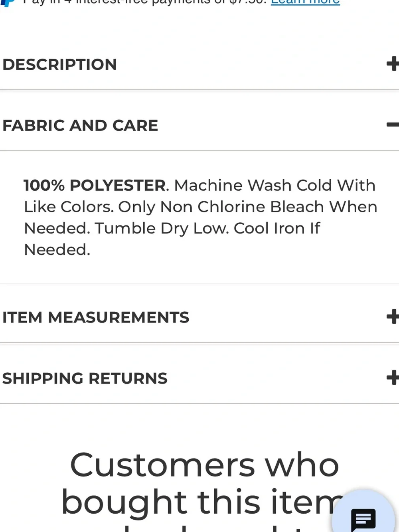Click the Machine Wash Cold With instruction

click(275, 185)
